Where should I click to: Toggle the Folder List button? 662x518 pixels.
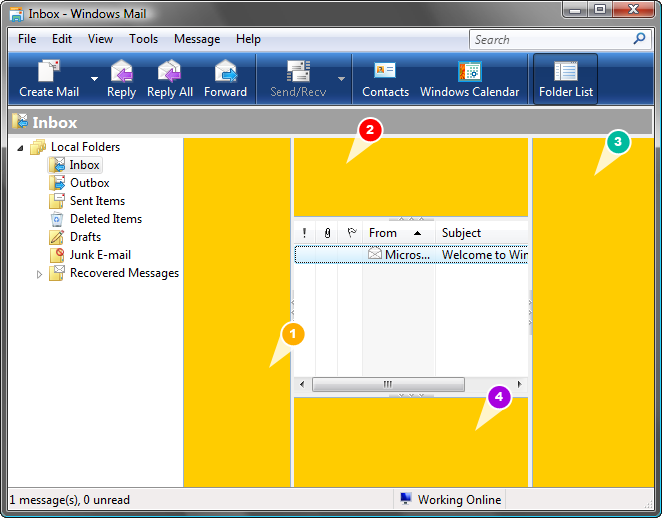click(566, 79)
